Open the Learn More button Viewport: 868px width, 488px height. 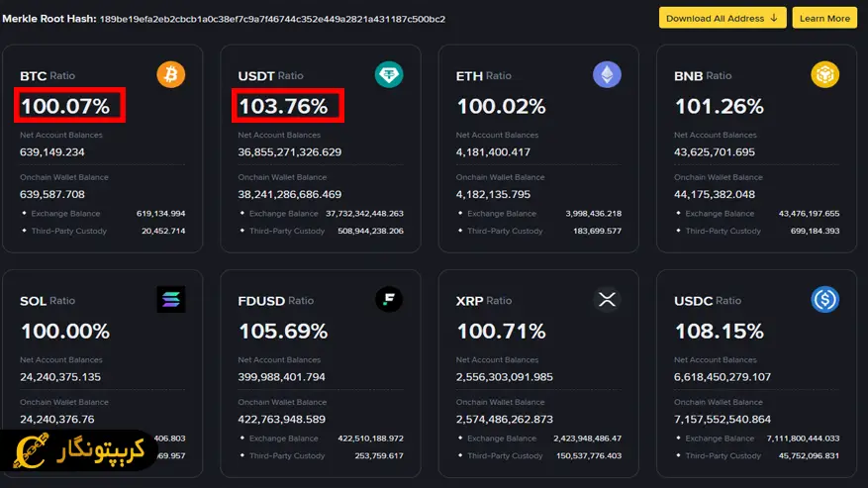coord(824,18)
